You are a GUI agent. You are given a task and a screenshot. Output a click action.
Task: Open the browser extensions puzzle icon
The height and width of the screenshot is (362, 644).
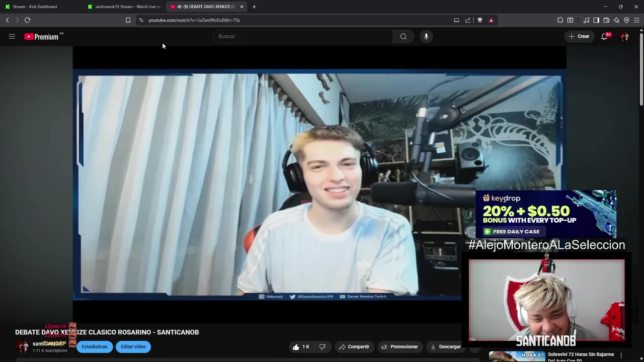[x=560, y=20]
